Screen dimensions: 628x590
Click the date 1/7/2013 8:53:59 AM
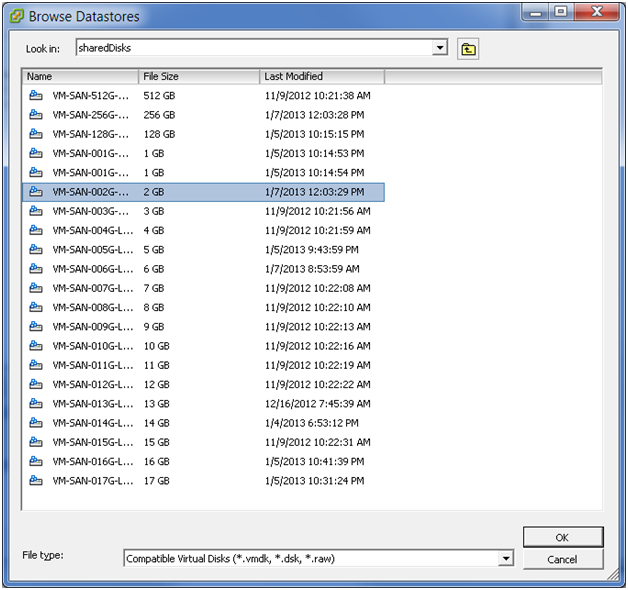(x=312, y=269)
